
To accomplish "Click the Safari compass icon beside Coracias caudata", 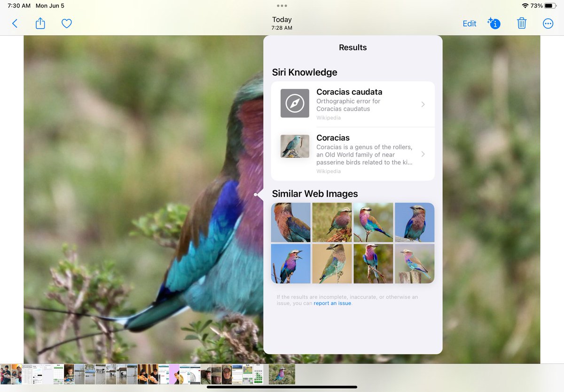I will point(295,103).
